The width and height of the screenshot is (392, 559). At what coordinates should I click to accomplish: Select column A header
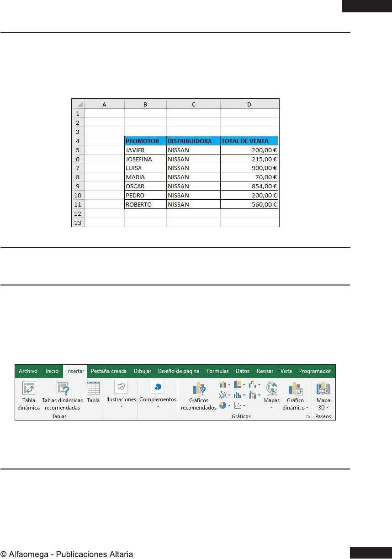pyautogui.click(x=104, y=104)
